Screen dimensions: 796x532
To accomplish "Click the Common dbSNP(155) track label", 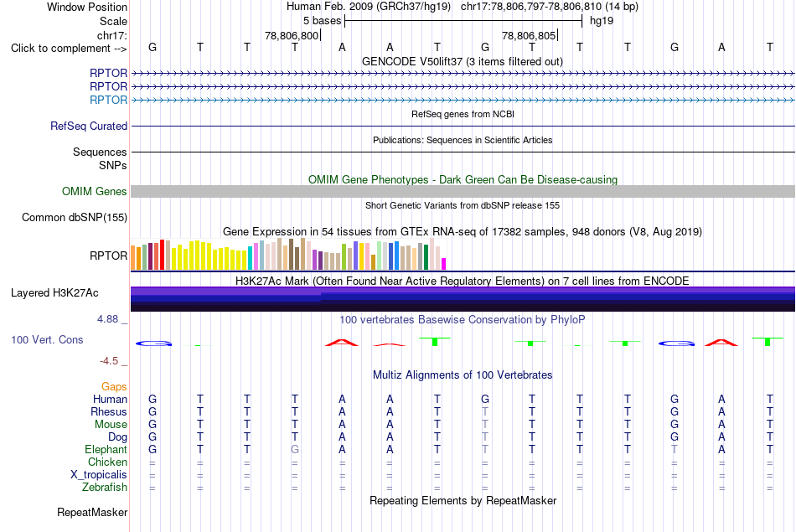I will [x=75, y=217].
